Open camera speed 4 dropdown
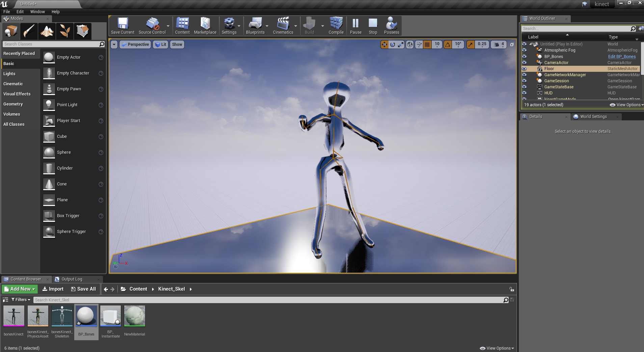The height and width of the screenshot is (352, 644). (499, 45)
